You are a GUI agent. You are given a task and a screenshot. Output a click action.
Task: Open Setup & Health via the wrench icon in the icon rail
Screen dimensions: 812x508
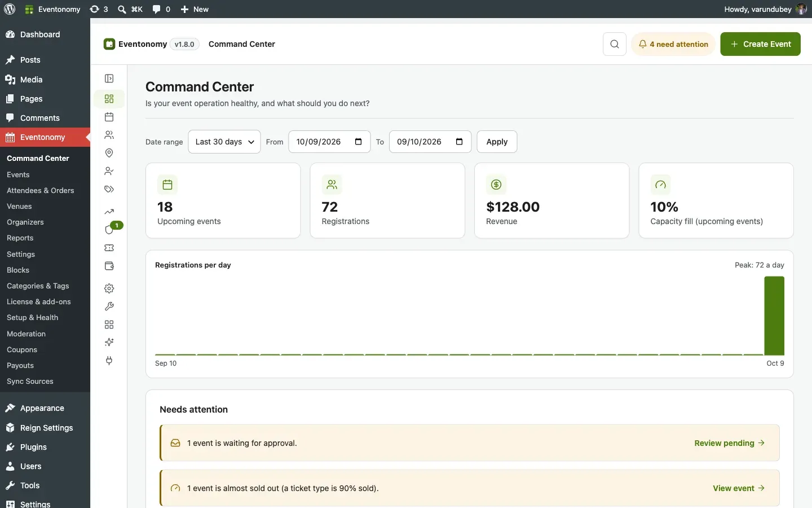pyautogui.click(x=109, y=306)
